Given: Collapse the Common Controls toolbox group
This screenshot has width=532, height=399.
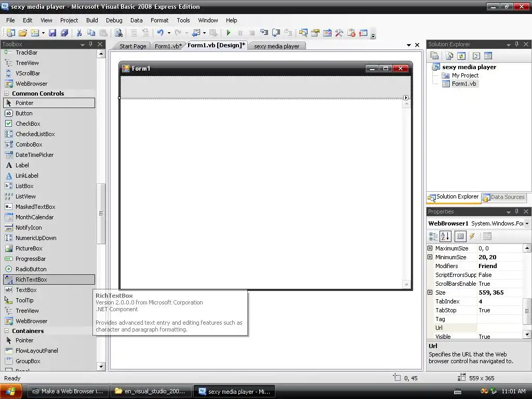Looking at the screenshot, I should click(6, 94).
